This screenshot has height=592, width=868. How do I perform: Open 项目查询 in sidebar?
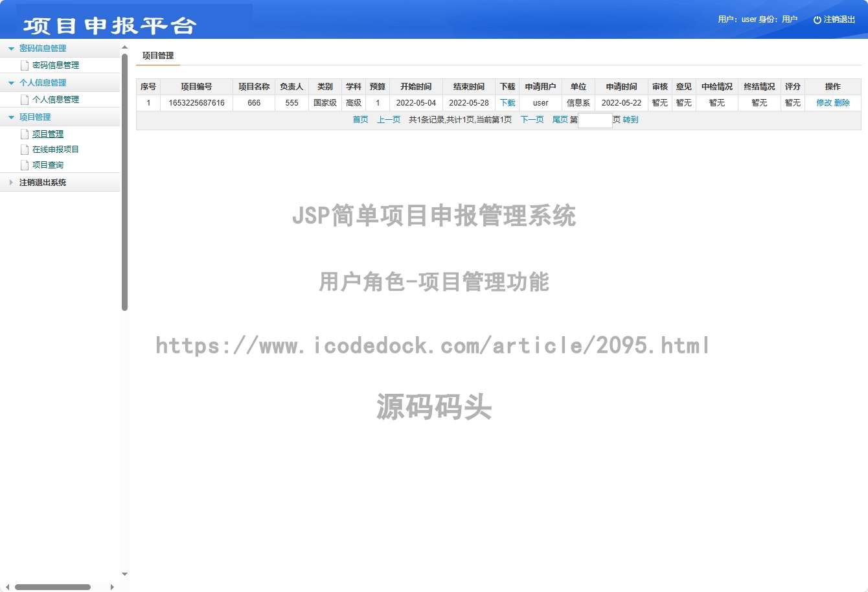pyautogui.click(x=48, y=165)
